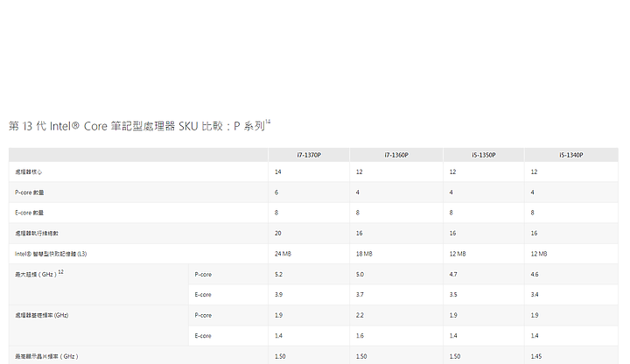Image resolution: width=630 pixels, height=364 pixels.
Task: Click P-core sub-label under 最大超頻
Action: tap(203, 275)
